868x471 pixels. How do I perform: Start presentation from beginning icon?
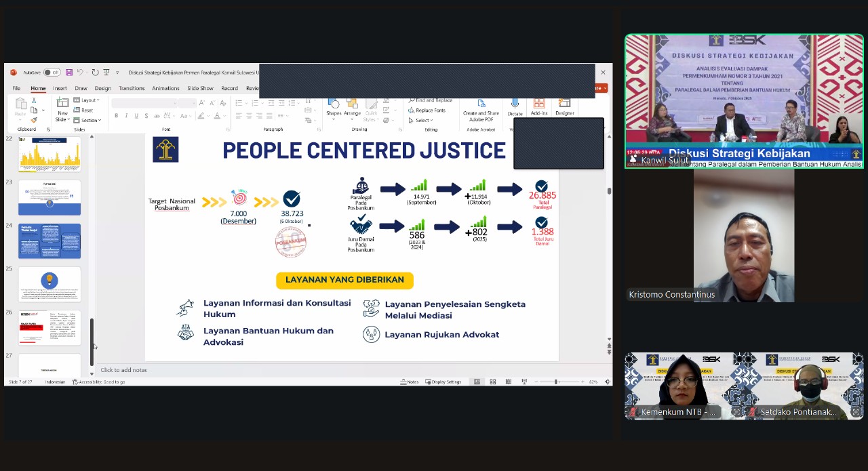pos(106,73)
